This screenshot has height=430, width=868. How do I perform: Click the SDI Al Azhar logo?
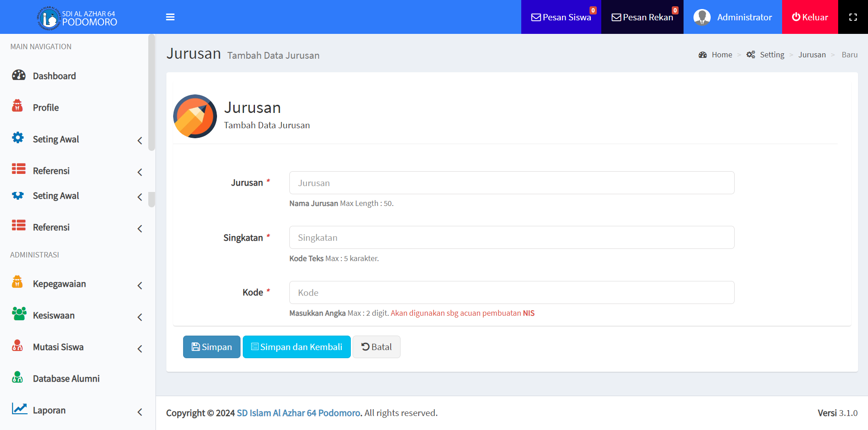48,18
